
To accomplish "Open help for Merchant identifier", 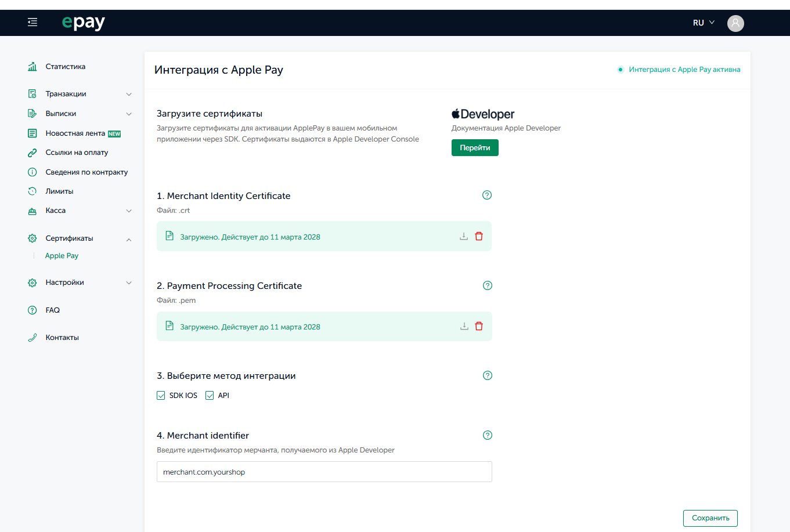I will tap(488, 435).
